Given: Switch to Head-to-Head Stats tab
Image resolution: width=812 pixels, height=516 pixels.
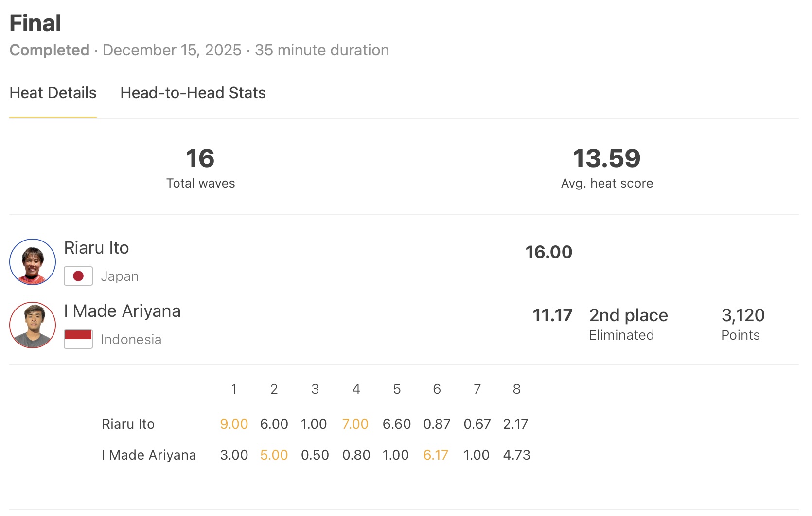Looking at the screenshot, I should (x=193, y=93).
